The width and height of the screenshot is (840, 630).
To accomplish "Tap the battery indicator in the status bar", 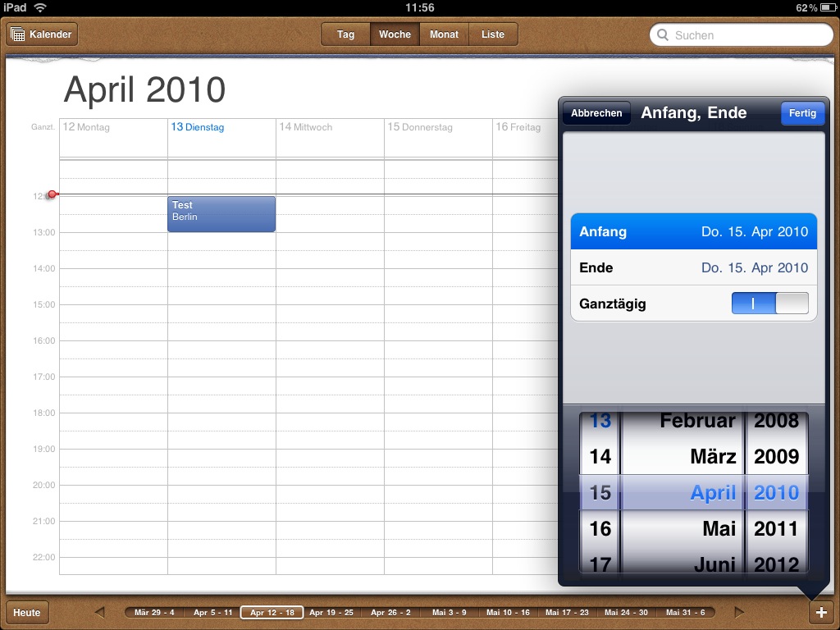I will (826, 7).
